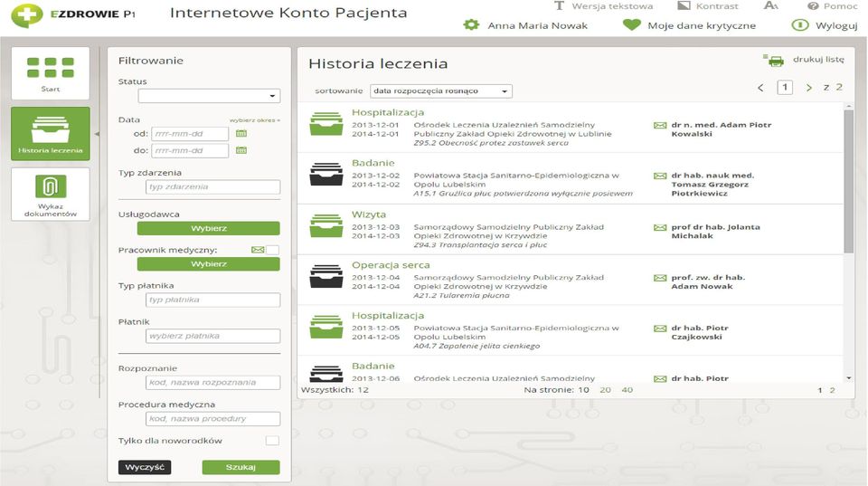
Task: Switch to Wersja tekstowa via T icon
Action: 559,6
